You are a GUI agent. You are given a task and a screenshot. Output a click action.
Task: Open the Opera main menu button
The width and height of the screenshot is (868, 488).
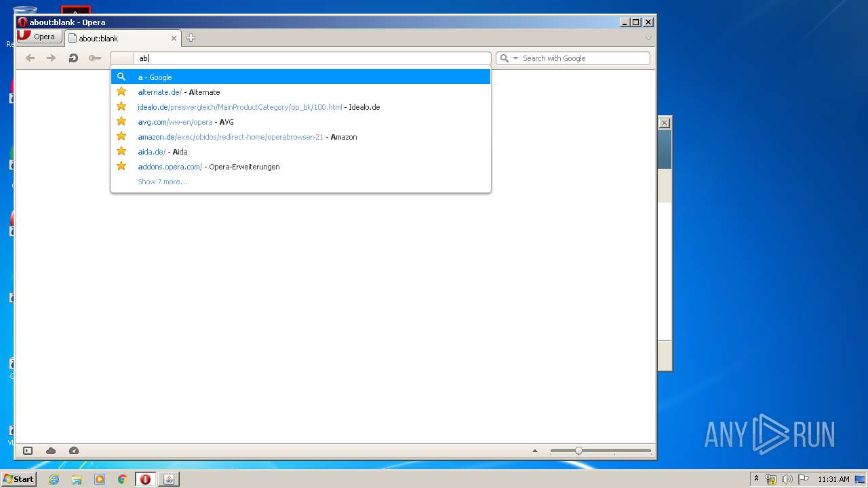39,37
